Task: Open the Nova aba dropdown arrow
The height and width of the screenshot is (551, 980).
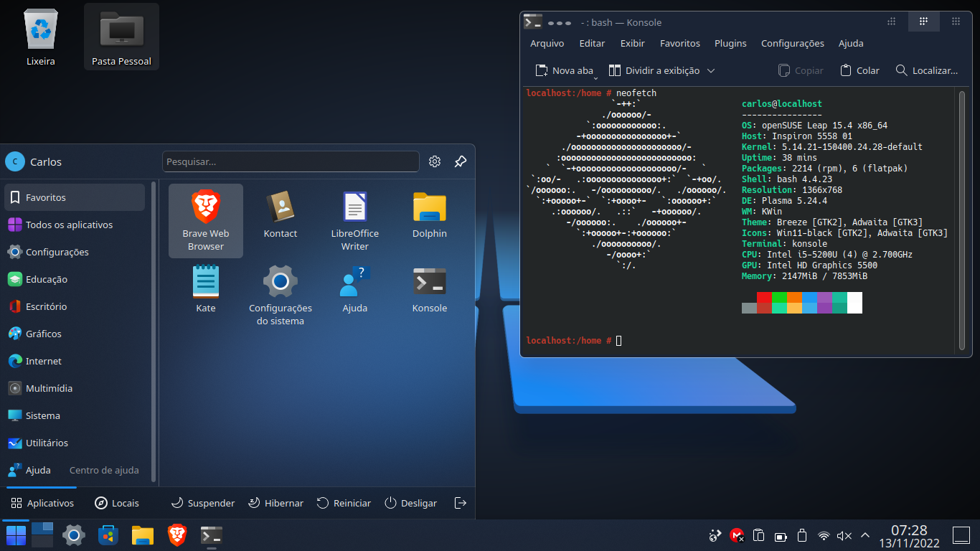Action: [x=595, y=76]
